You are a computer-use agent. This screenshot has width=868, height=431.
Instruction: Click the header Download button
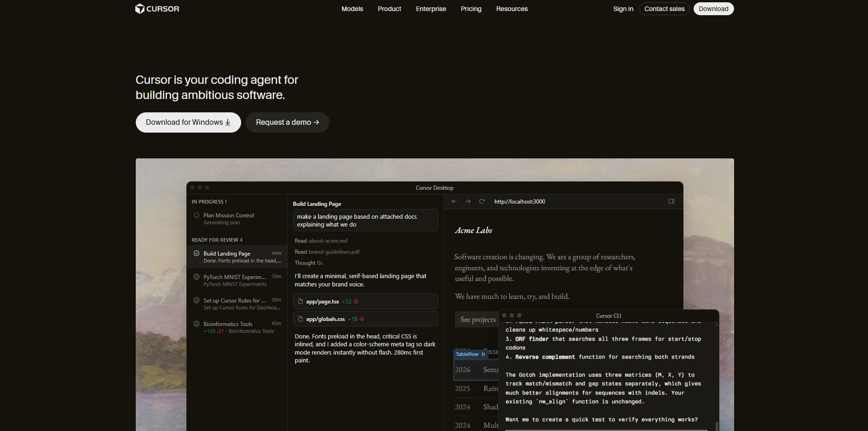click(x=713, y=9)
